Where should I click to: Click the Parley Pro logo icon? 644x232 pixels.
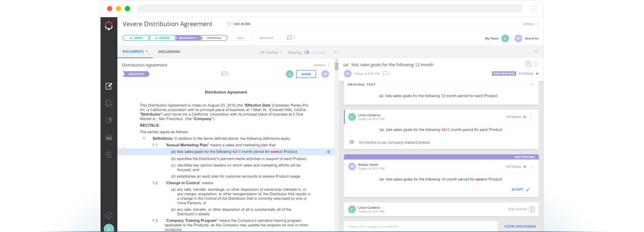pyautogui.click(x=109, y=26)
